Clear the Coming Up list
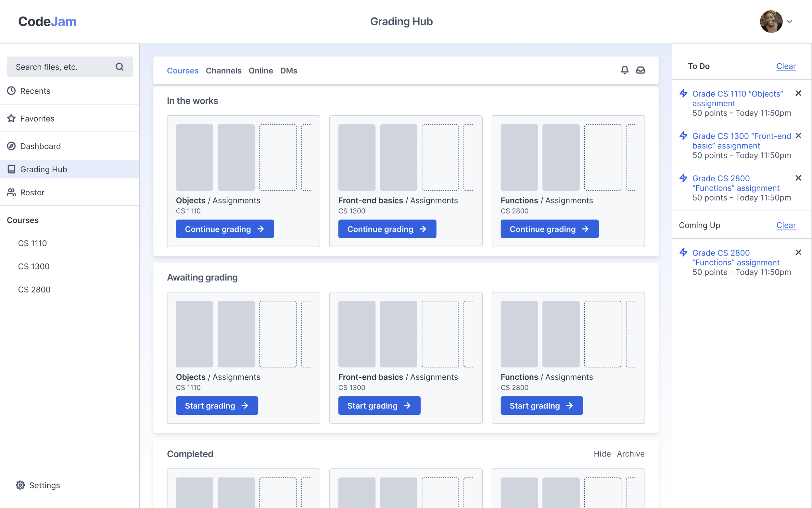This screenshot has height=508, width=812. pyautogui.click(x=786, y=225)
